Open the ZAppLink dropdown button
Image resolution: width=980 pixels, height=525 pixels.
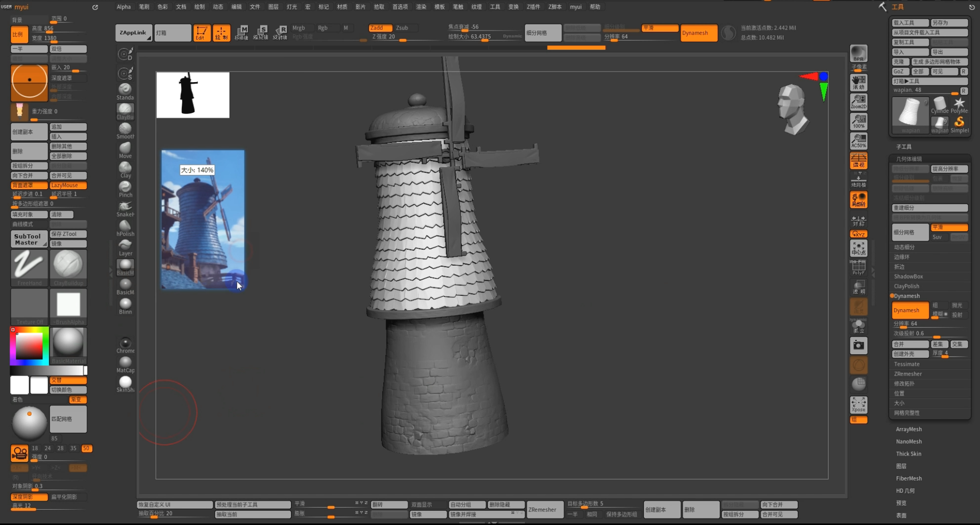(x=134, y=33)
